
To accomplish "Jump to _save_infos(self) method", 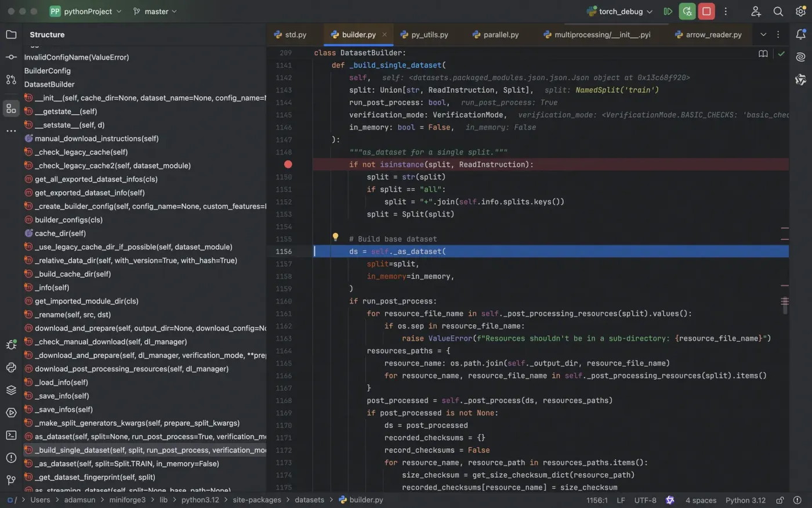I will tap(64, 409).
